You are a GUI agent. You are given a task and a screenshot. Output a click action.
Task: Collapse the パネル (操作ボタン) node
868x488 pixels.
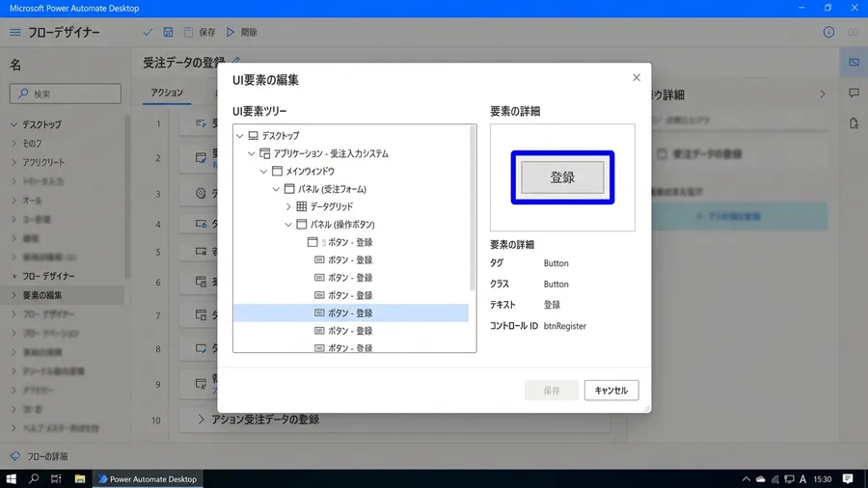coord(288,225)
